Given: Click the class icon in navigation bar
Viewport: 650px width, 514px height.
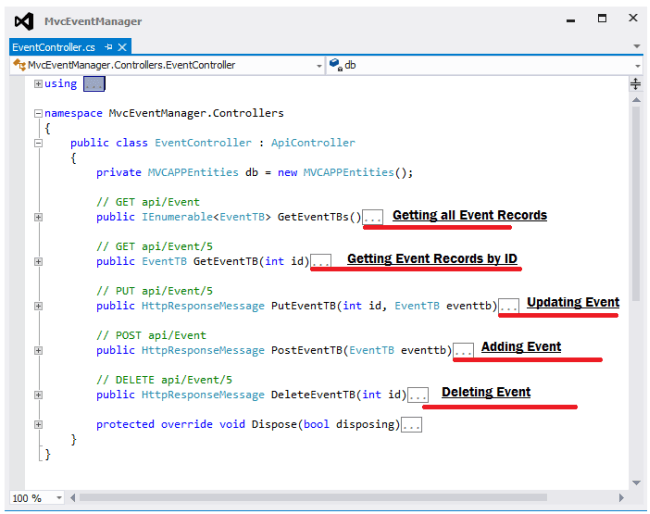Looking at the screenshot, I should 19,65.
